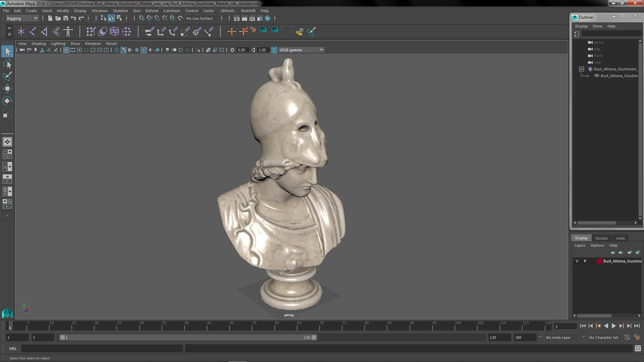Click the Bust_Athena layer red color swatch
Image resolution: width=644 pixels, height=362 pixels.
point(599,261)
